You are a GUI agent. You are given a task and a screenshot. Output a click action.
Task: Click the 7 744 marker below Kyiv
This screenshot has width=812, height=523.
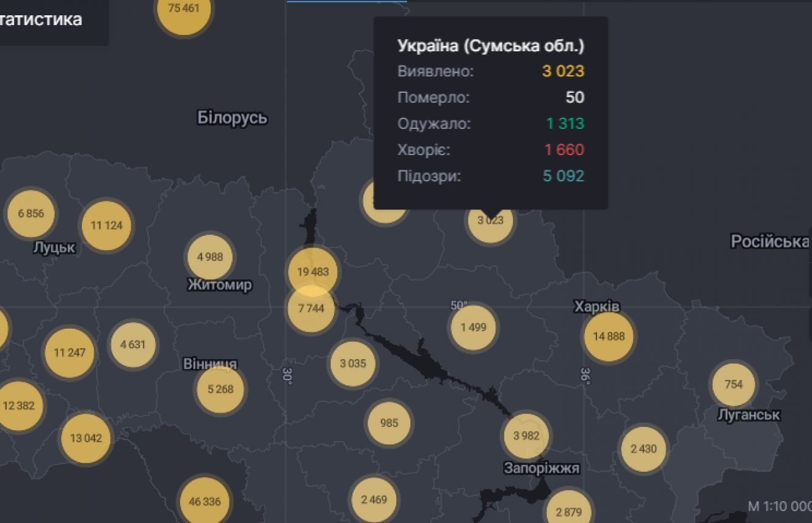click(x=311, y=309)
